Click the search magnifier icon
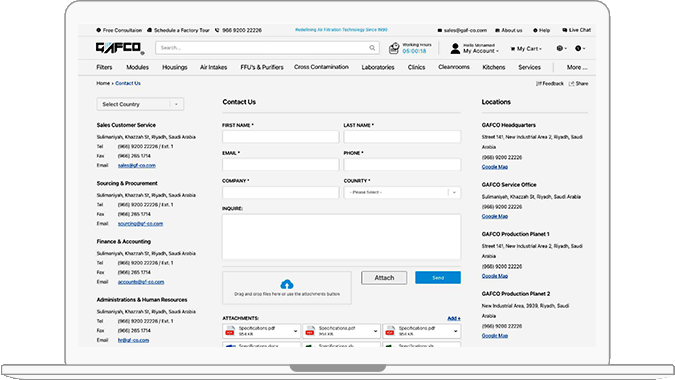Viewport: 675px width, 380px height. [372, 48]
